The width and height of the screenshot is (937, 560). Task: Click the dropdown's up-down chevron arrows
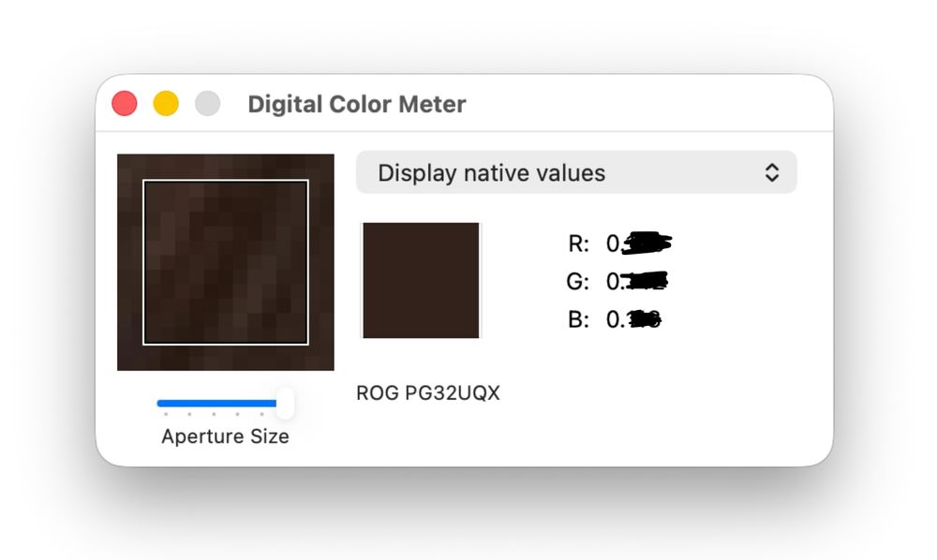pyautogui.click(x=771, y=172)
